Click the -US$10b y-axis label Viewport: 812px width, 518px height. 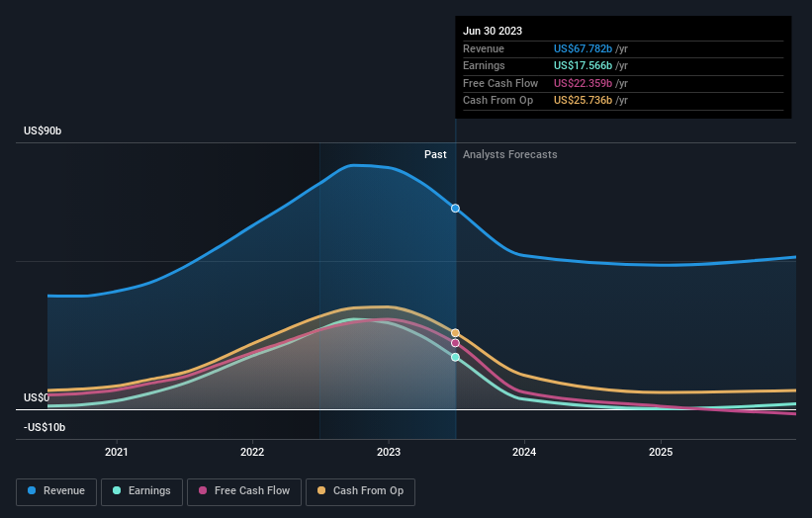45,427
